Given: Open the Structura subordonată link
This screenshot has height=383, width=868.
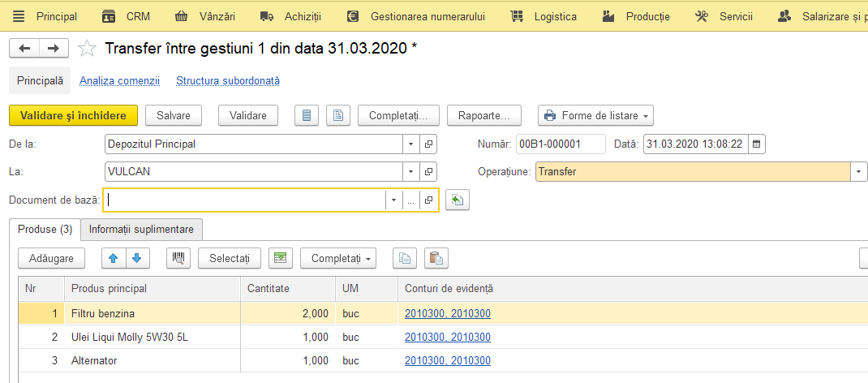Looking at the screenshot, I should pyautogui.click(x=227, y=81).
